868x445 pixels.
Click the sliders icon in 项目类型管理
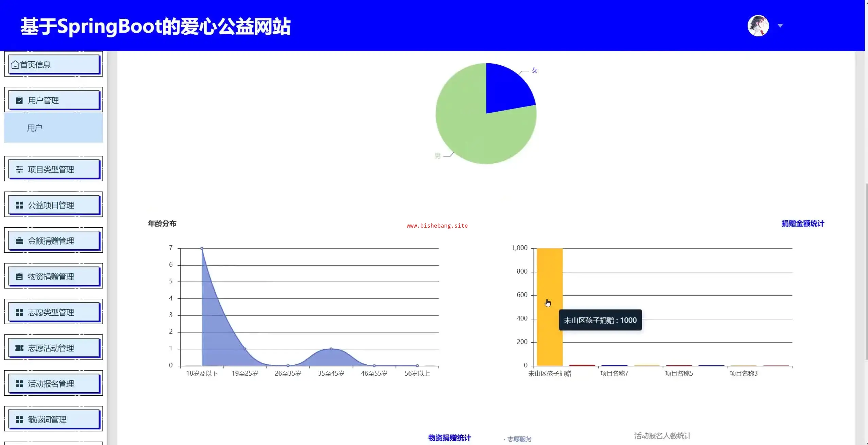point(19,169)
